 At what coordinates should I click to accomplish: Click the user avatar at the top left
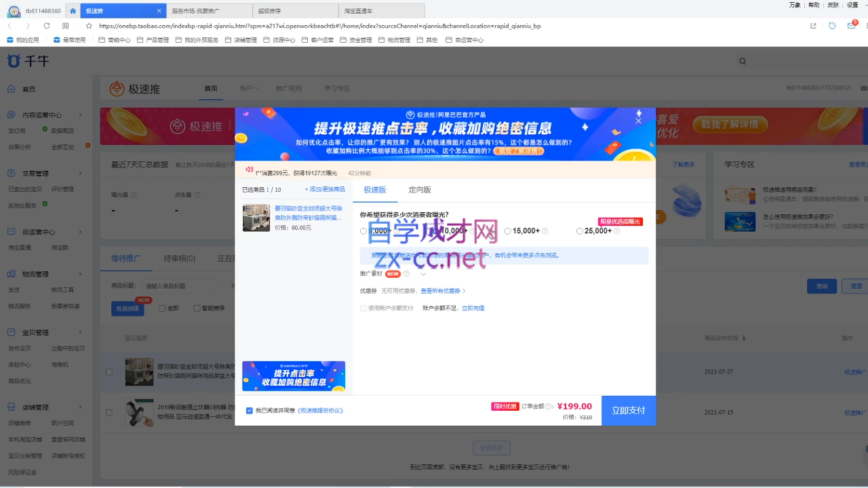(14, 11)
